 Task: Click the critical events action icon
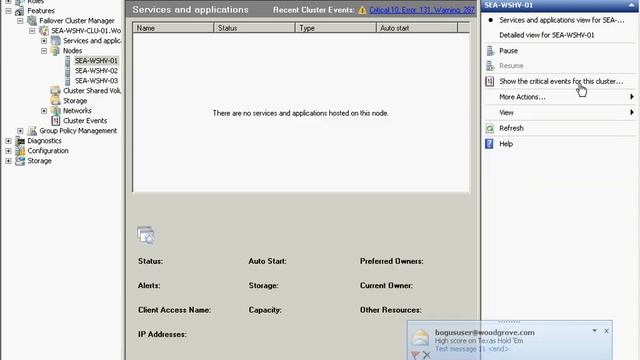coord(489,81)
